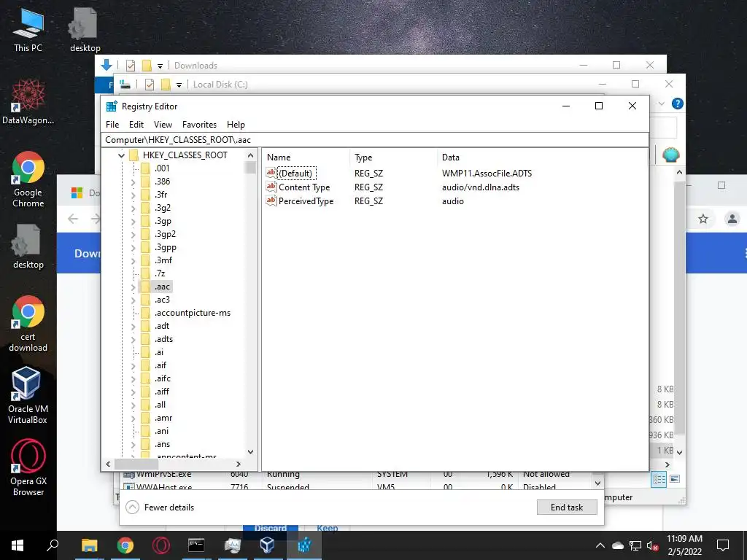747x560 pixels.
Task: Select .ani key in tree
Action: [x=161, y=431]
